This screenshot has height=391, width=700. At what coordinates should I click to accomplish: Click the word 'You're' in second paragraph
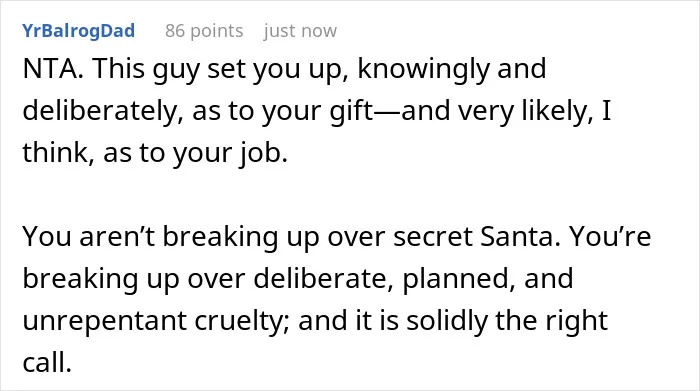(610, 237)
